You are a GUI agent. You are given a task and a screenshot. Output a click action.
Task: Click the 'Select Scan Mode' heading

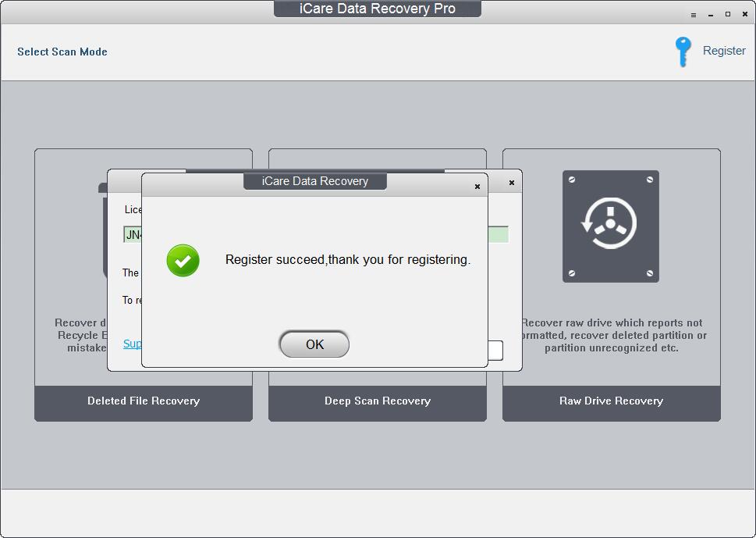[x=62, y=52]
